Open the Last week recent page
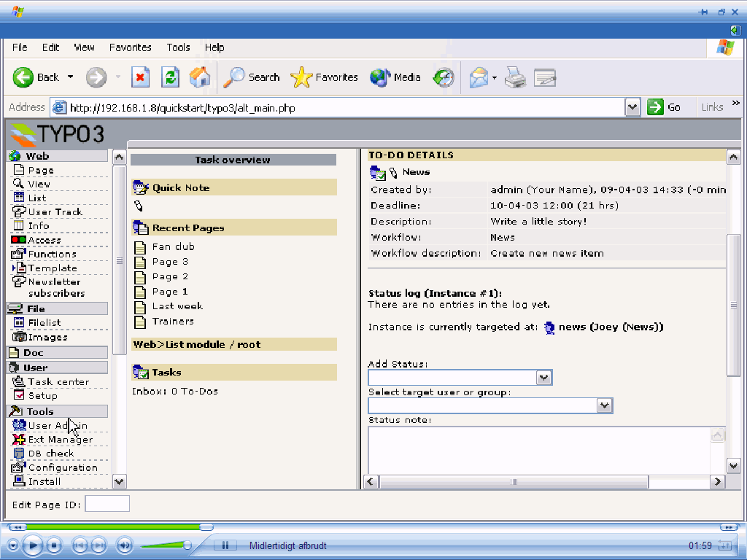This screenshot has height=560, width=747. click(177, 306)
